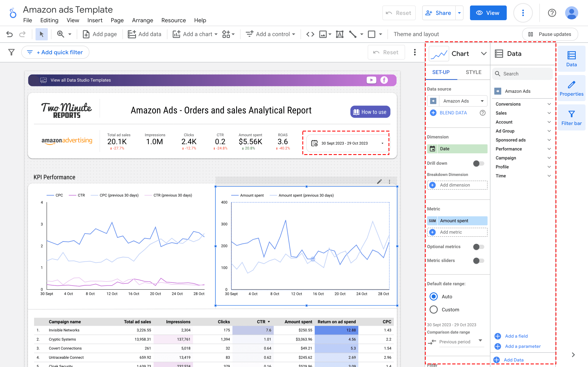588x367 pixels.
Task: Click the undo arrow icon
Action: click(9, 34)
